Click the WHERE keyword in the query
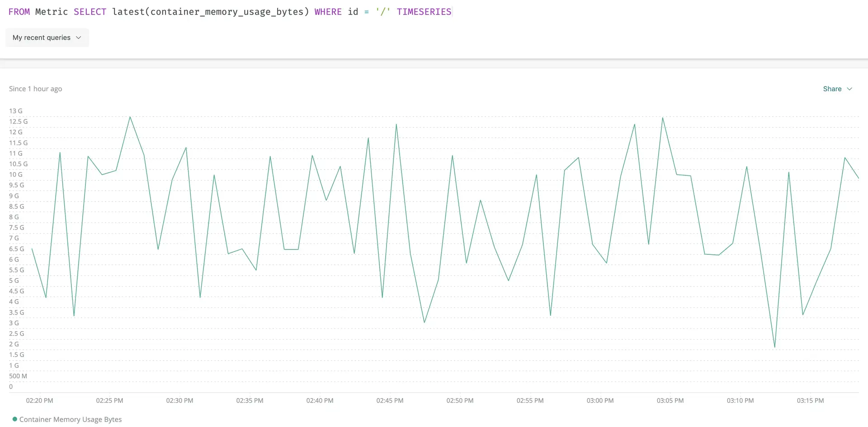Viewport: 868px width, 427px height. pyautogui.click(x=328, y=12)
